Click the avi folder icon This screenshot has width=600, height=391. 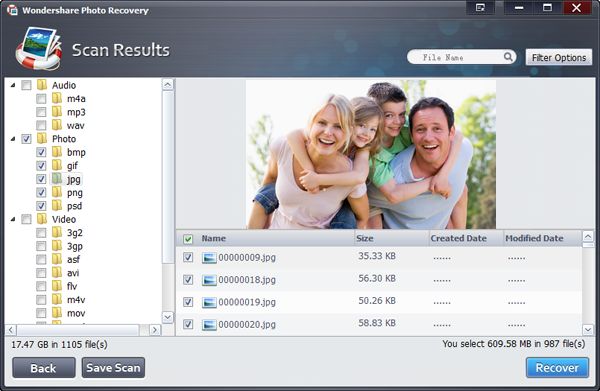(57, 272)
